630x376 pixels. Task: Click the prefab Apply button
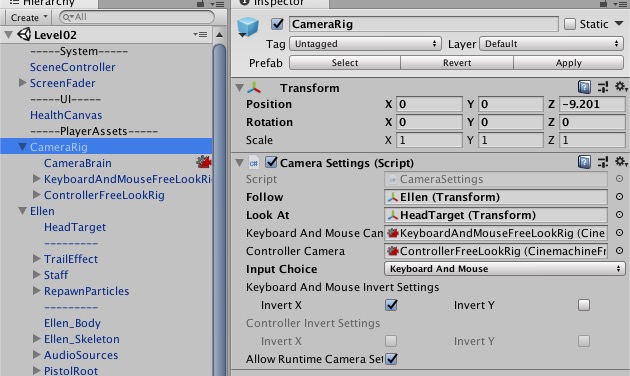pyautogui.click(x=569, y=63)
